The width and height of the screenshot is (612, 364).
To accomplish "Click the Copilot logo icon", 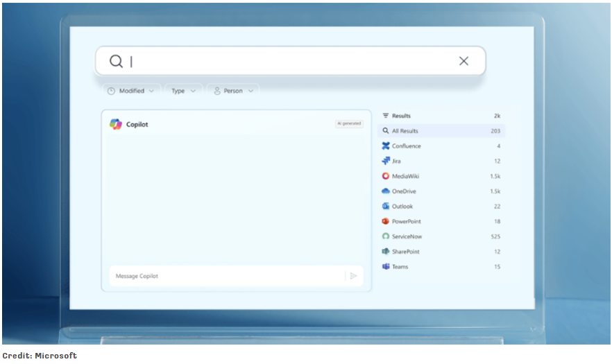I will point(115,125).
